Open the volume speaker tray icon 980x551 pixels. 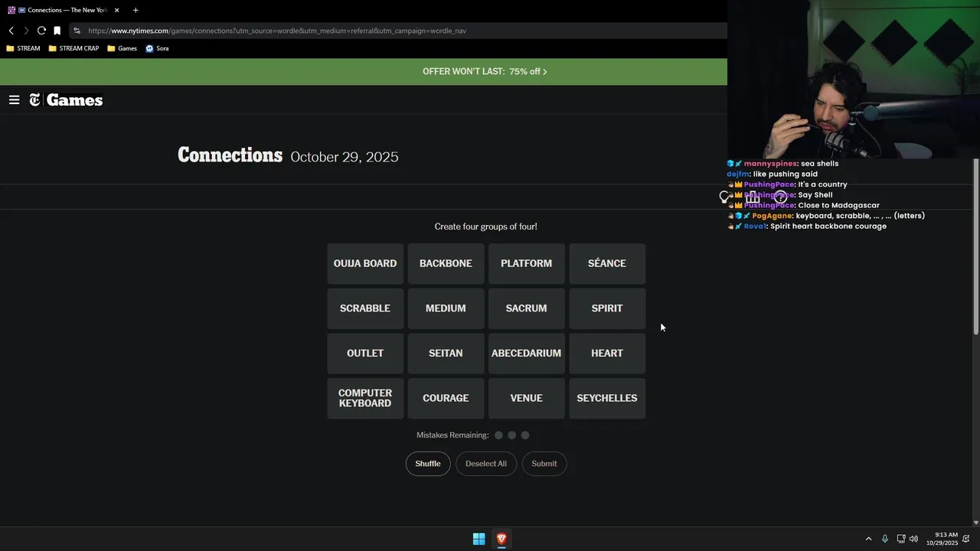[913, 539]
